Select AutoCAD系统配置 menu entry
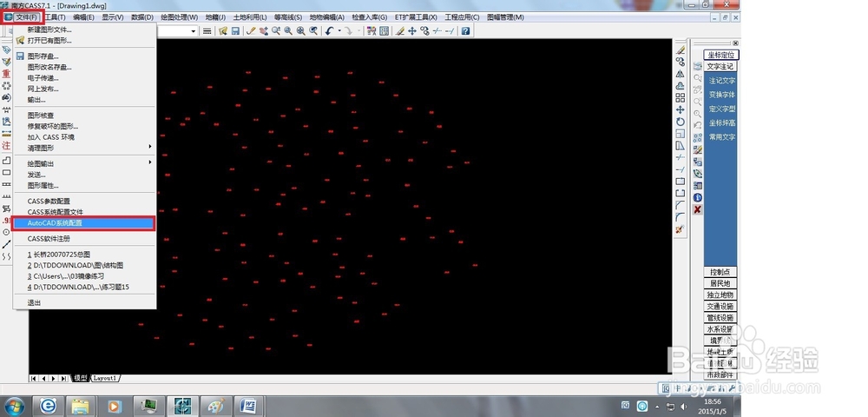The width and height of the screenshot is (868, 417). (x=84, y=223)
